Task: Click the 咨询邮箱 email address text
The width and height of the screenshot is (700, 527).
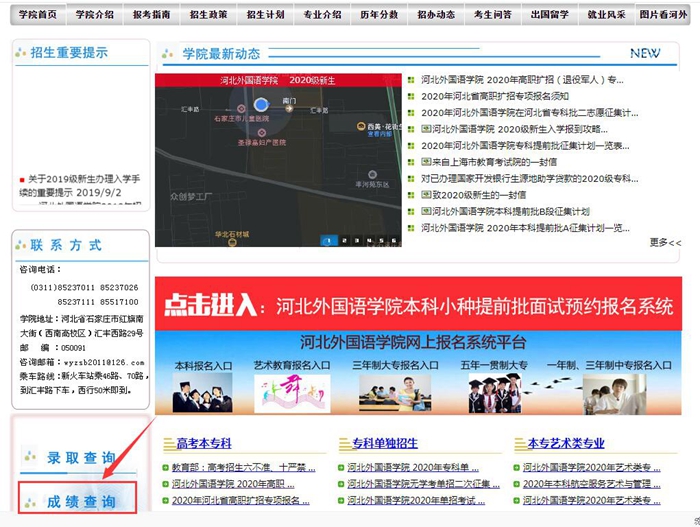Action: (x=104, y=362)
